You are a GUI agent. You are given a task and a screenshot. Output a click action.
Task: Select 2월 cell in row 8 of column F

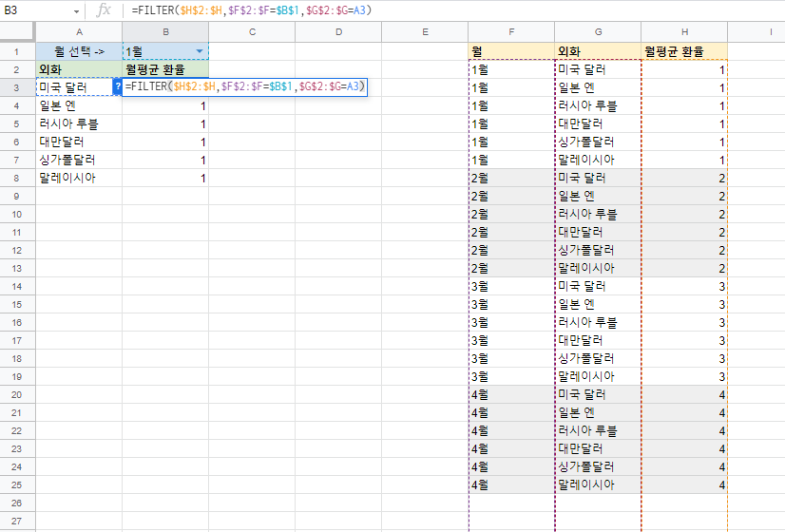click(x=511, y=178)
